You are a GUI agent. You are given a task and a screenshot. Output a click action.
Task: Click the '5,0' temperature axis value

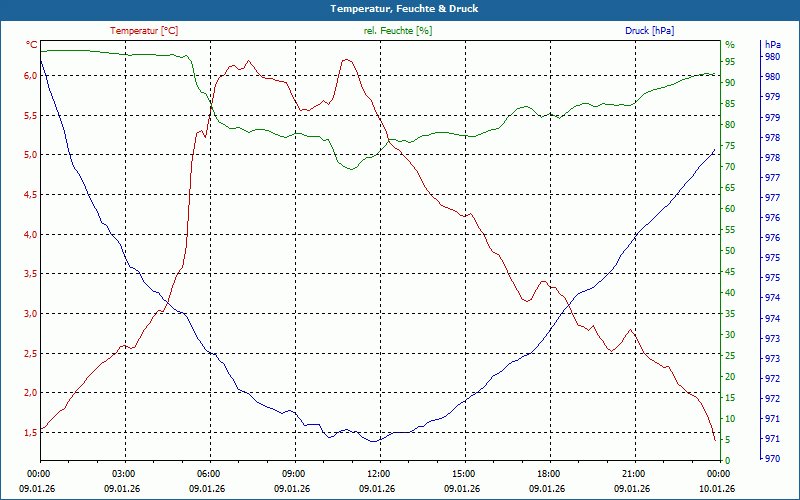31,155
